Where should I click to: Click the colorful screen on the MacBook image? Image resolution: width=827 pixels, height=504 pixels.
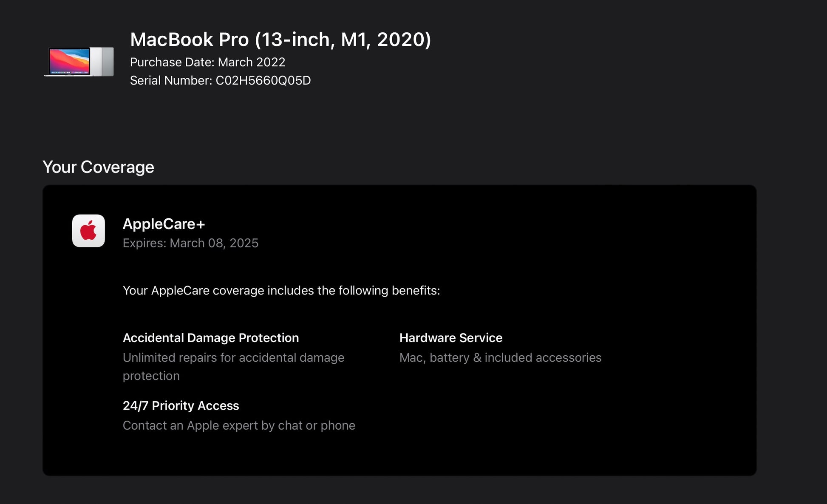click(x=69, y=61)
